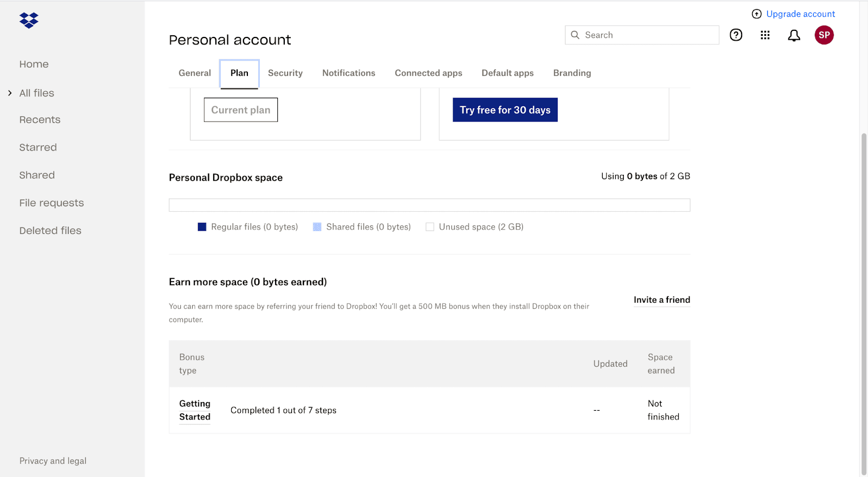
Task: Select the Plan tab
Action: point(239,73)
